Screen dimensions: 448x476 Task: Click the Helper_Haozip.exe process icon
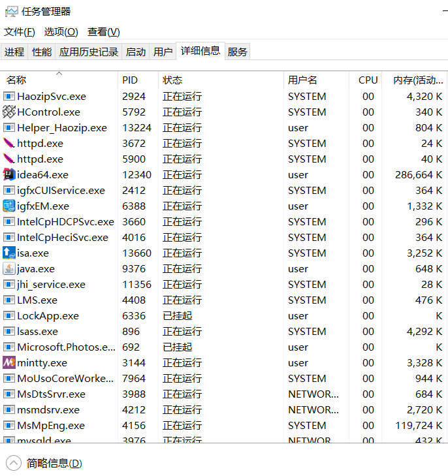click(x=8, y=128)
